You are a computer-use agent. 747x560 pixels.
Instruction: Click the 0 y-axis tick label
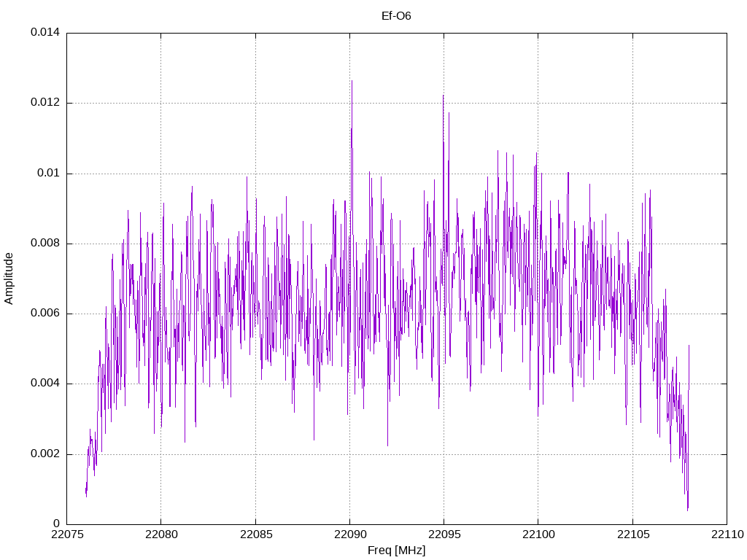pos(57,524)
